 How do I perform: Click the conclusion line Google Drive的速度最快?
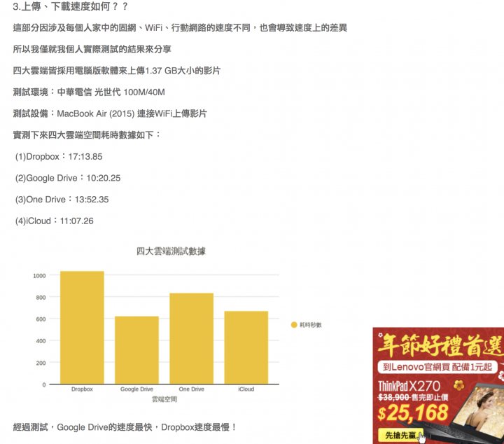pyautogui.click(x=125, y=427)
